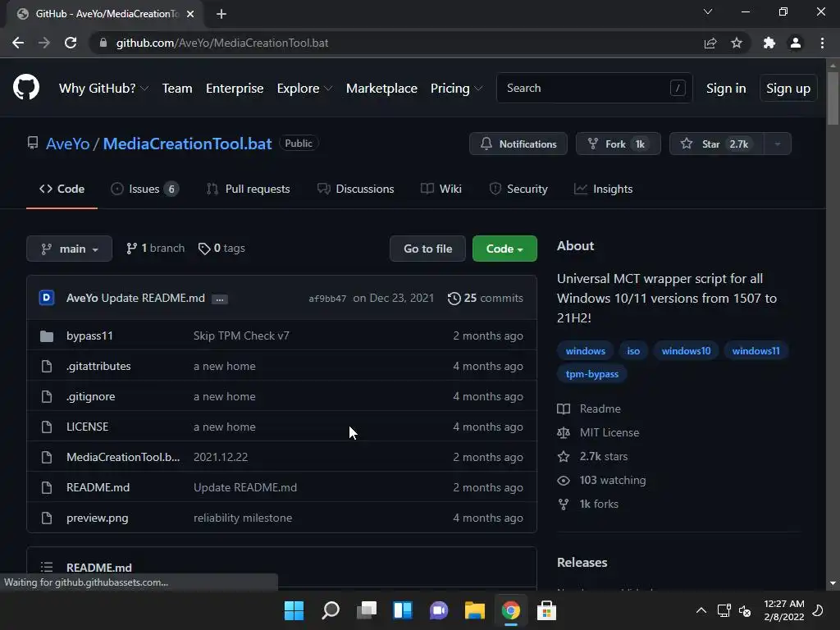Click the Marketplace nav link
The image size is (840, 630).
tap(381, 89)
